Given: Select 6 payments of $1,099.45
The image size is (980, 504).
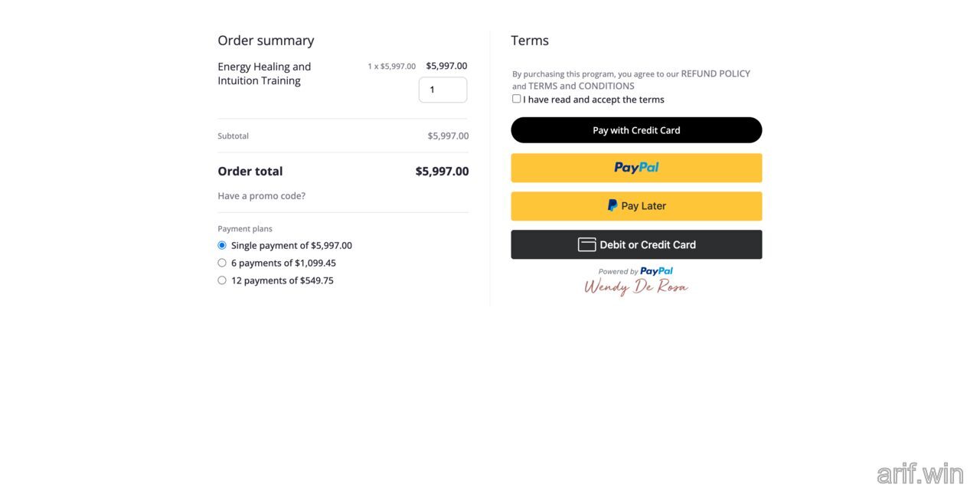Looking at the screenshot, I should pos(222,262).
